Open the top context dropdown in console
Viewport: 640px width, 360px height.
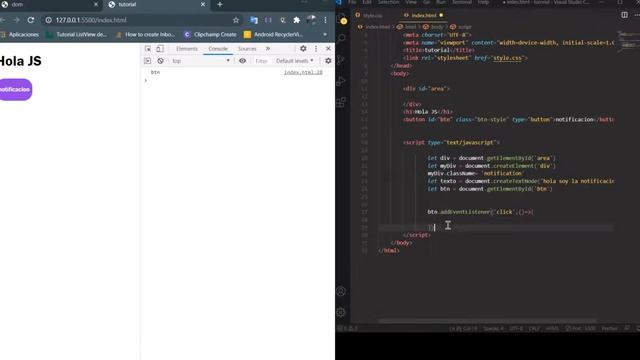(201, 61)
